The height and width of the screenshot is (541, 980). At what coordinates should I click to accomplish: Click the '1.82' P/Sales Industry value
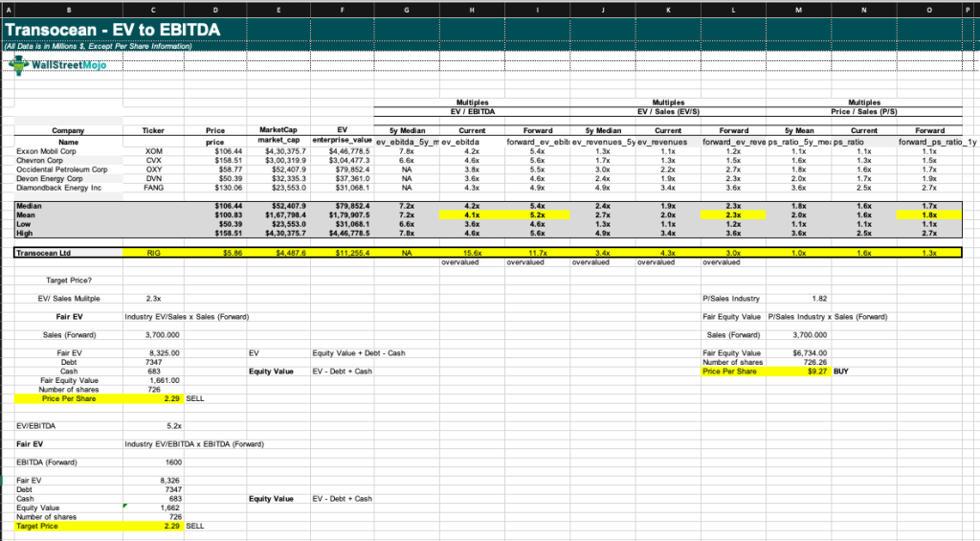(x=799, y=299)
